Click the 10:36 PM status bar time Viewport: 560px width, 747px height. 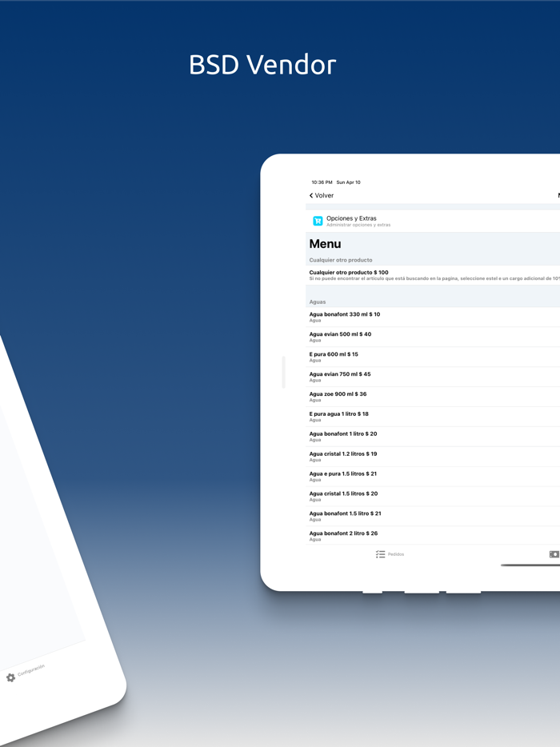pyautogui.click(x=322, y=182)
